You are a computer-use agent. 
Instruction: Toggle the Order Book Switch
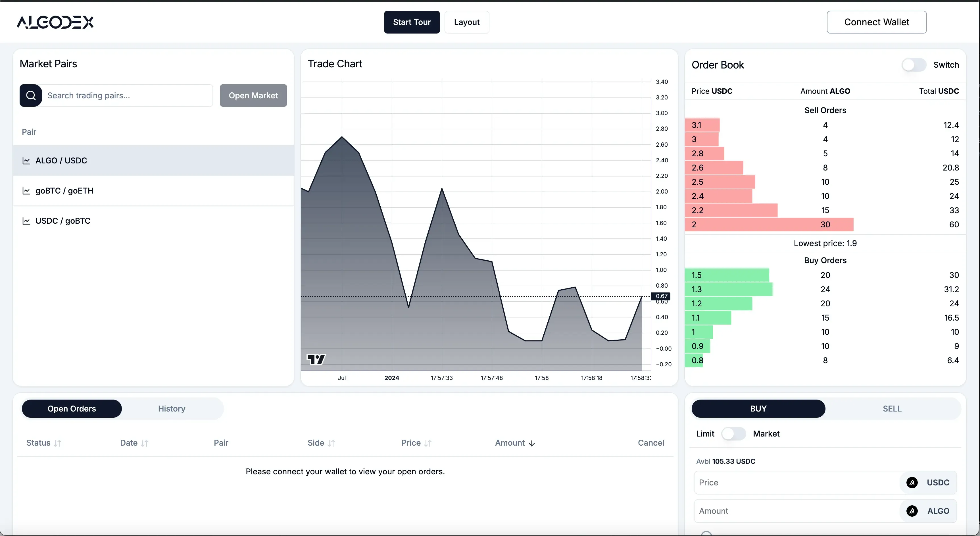(914, 65)
